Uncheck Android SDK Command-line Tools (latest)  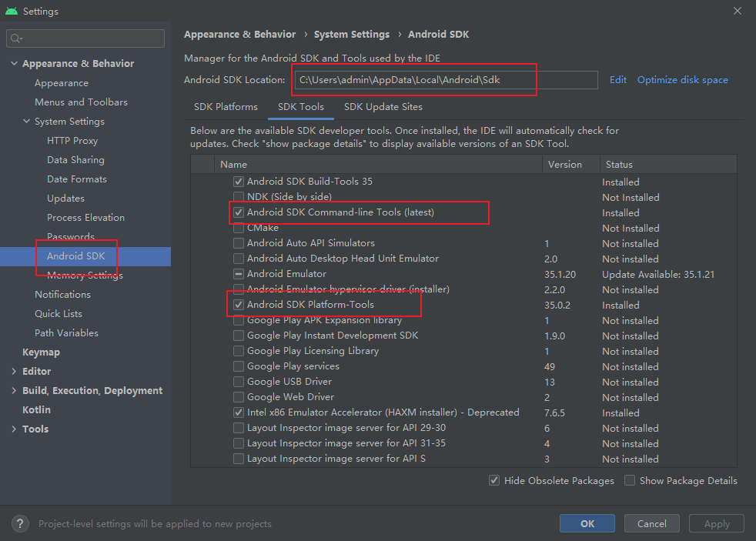[x=238, y=212]
